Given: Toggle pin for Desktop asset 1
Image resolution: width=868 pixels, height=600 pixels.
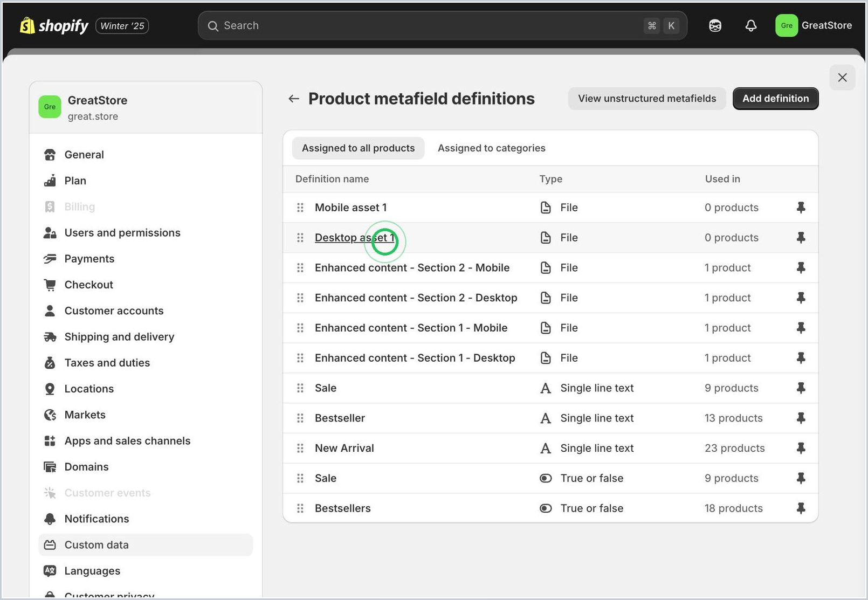Looking at the screenshot, I should (x=801, y=238).
